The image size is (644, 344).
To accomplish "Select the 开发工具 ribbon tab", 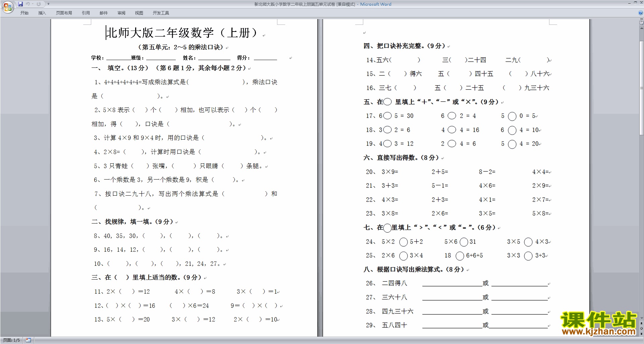I will point(161,13).
